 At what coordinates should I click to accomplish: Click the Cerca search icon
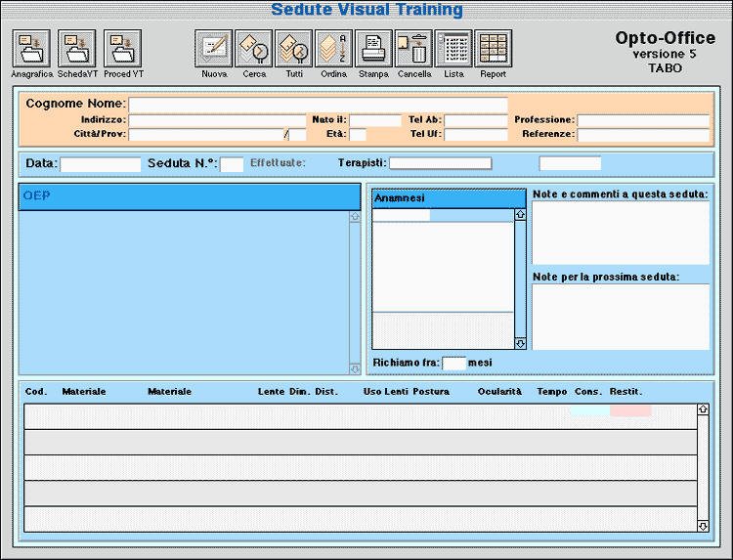(254, 49)
